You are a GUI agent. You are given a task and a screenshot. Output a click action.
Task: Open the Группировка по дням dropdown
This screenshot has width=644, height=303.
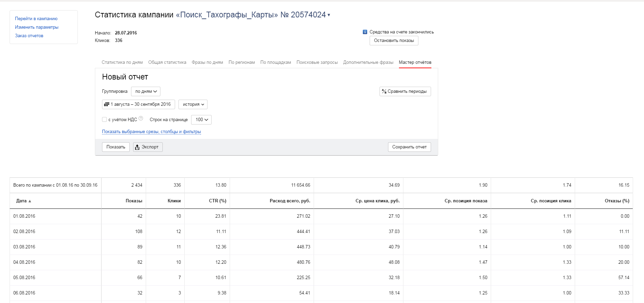coord(146,91)
